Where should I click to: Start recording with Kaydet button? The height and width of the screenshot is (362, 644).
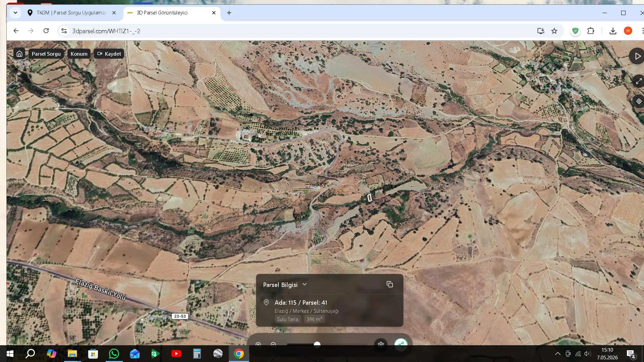[109, 54]
